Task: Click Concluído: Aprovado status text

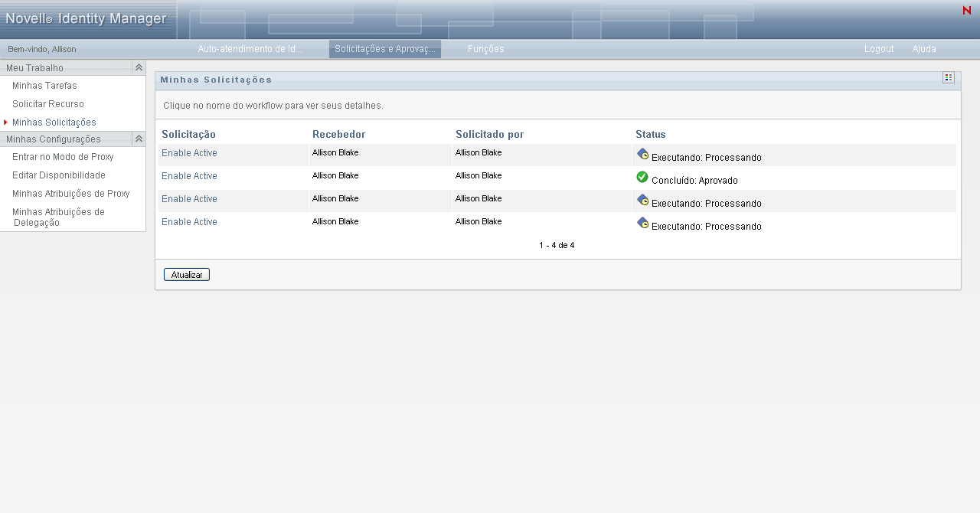Action: pyautogui.click(x=694, y=181)
